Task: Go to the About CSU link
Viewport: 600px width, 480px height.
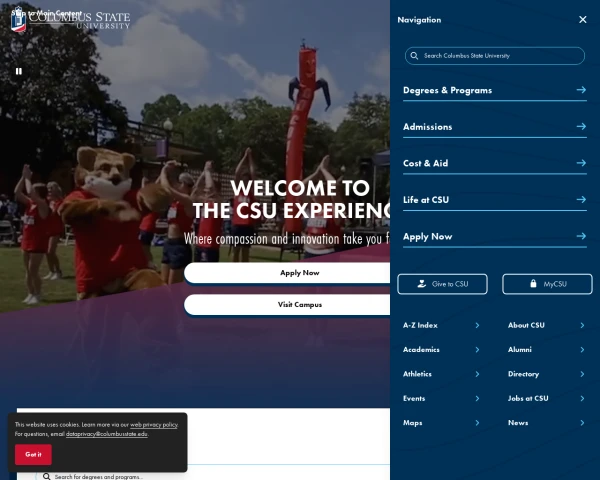Action: pyautogui.click(x=526, y=325)
